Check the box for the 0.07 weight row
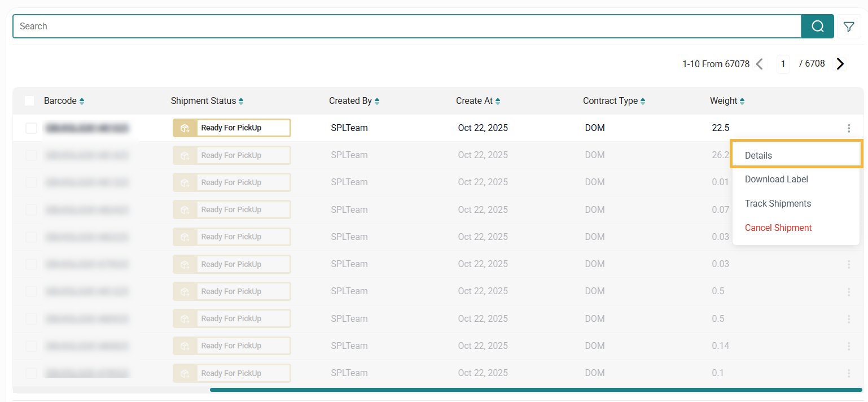 32,209
